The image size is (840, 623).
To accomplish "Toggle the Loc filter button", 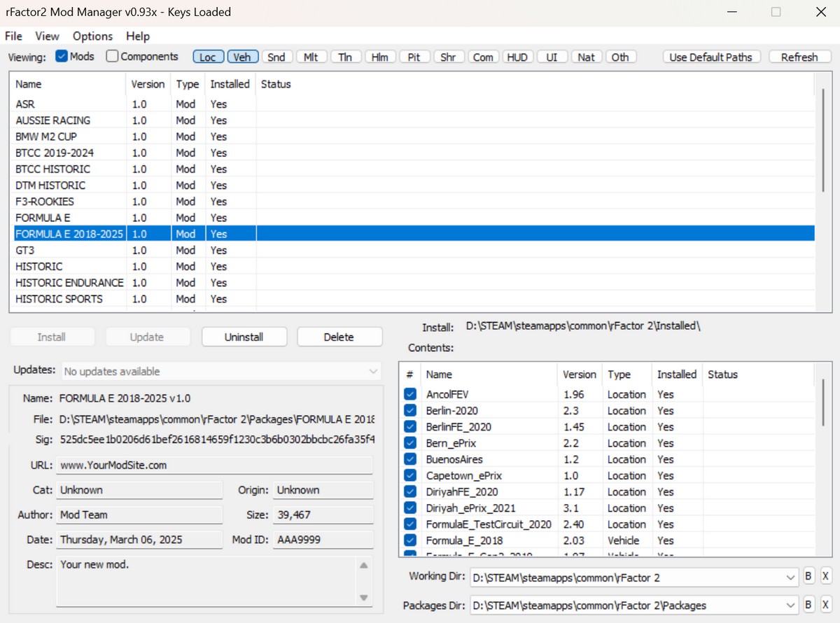I will point(208,57).
